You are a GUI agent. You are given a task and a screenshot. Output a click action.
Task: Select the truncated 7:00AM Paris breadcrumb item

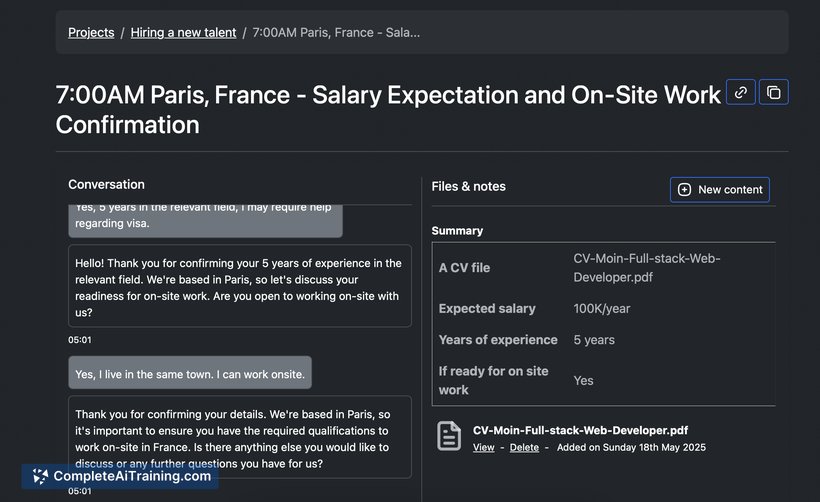(x=336, y=32)
